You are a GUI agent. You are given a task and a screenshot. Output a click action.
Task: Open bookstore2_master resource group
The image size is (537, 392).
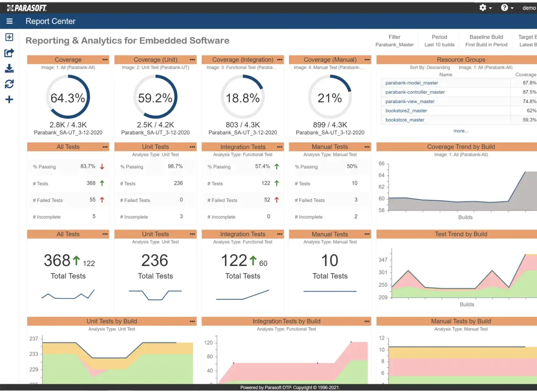point(406,110)
